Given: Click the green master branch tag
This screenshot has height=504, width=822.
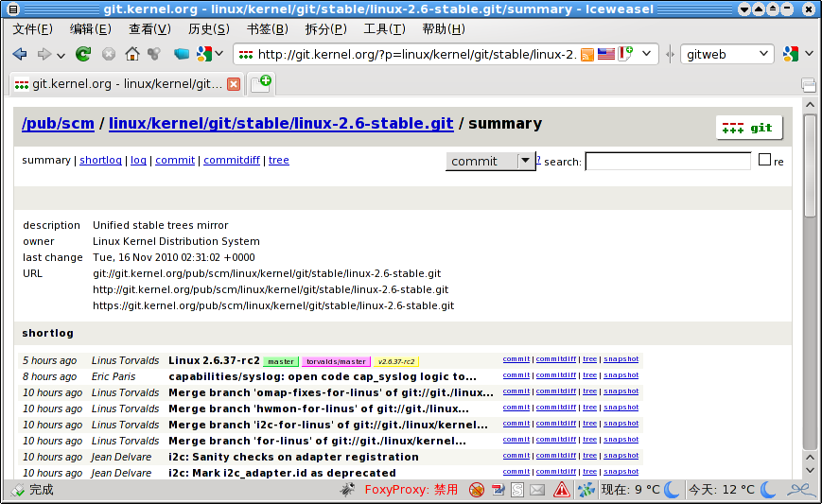Looking at the screenshot, I should pos(281,361).
